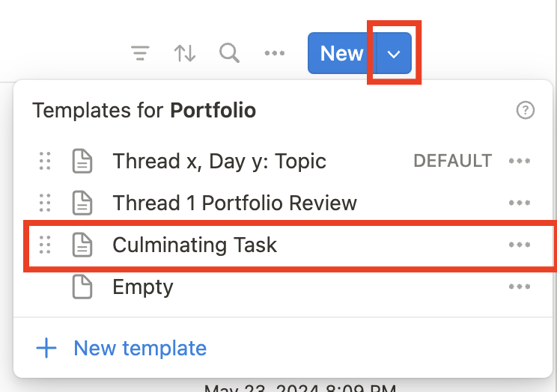Open database options three-dot menu
557x392 pixels.
click(x=275, y=53)
